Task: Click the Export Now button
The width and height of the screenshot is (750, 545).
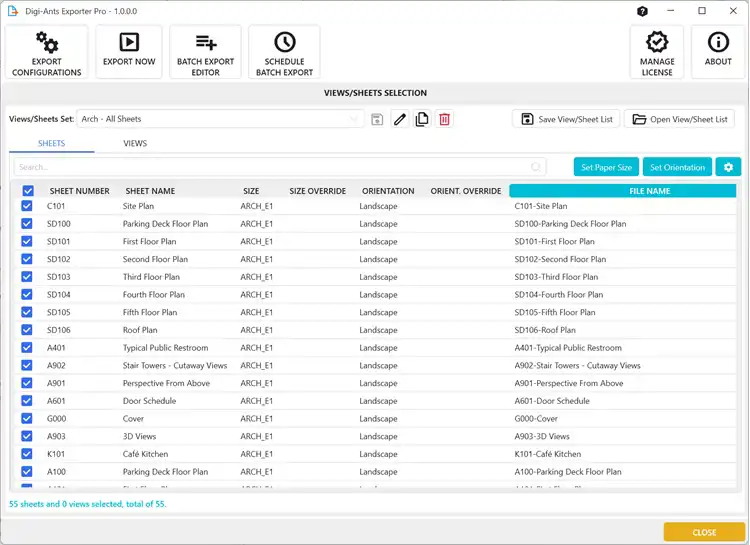Action: pyautogui.click(x=129, y=52)
